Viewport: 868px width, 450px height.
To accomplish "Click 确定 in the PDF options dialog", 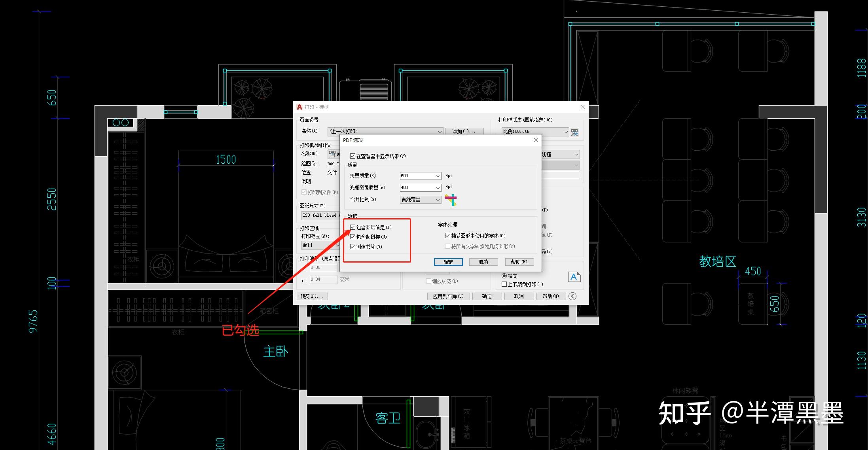I will click(x=448, y=262).
